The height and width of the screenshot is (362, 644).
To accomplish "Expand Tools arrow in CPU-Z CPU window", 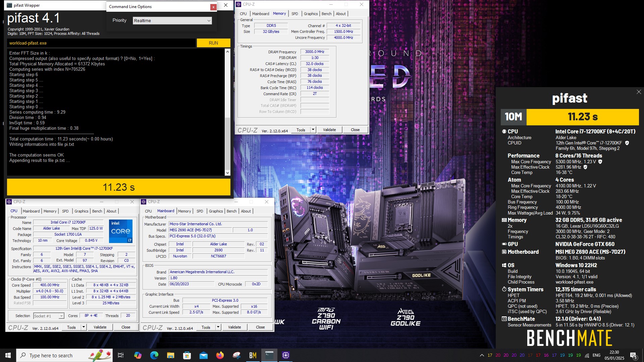I will 84,327.
